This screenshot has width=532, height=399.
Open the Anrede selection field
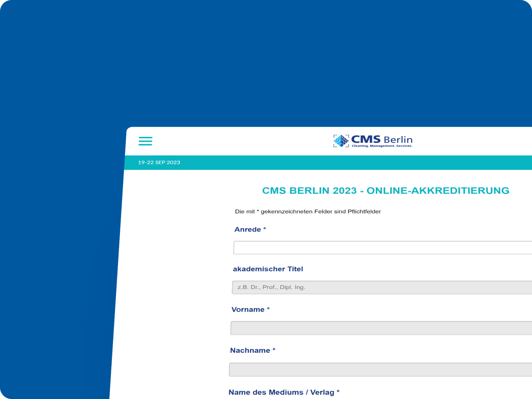382,248
